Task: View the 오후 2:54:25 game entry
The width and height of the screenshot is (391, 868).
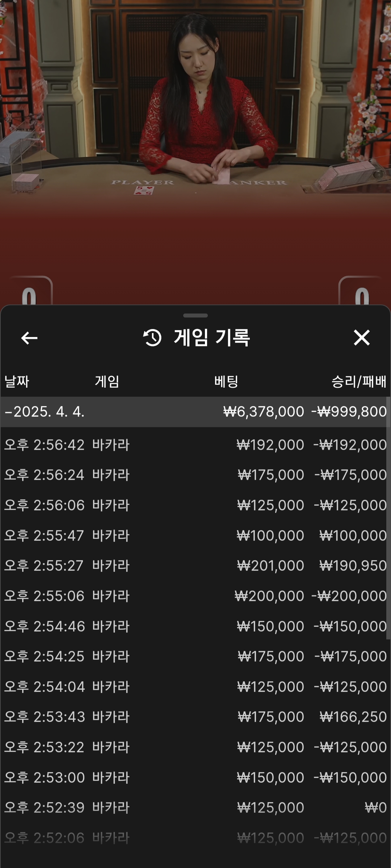Action: pos(195,656)
